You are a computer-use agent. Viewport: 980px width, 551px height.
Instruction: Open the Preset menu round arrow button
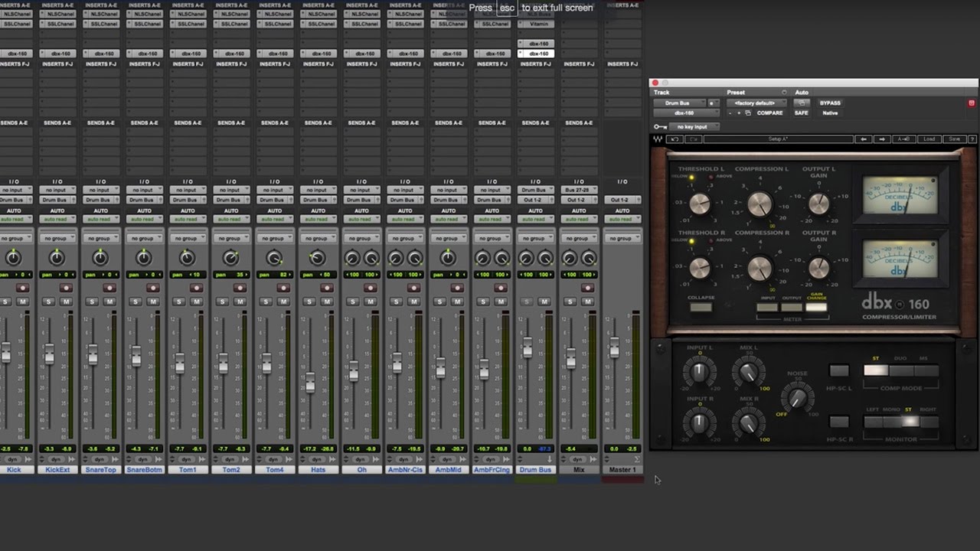783,93
